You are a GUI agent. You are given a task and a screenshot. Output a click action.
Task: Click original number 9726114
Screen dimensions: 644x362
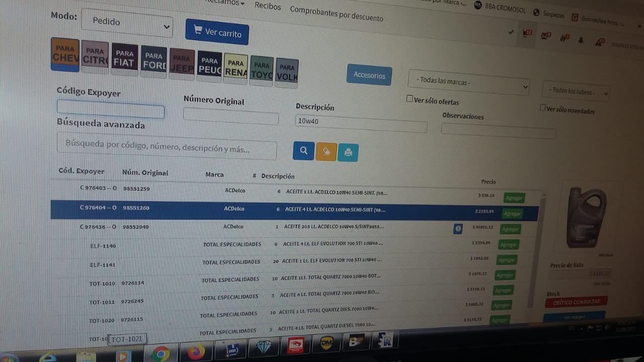coord(132,283)
